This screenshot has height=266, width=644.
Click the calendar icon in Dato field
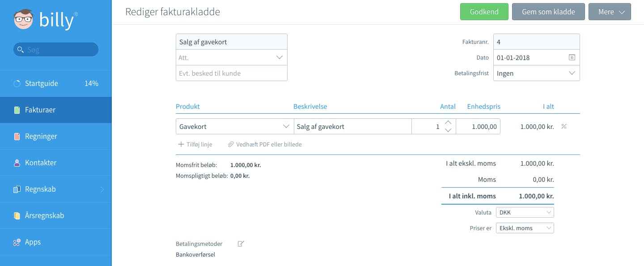tap(572, 57)
